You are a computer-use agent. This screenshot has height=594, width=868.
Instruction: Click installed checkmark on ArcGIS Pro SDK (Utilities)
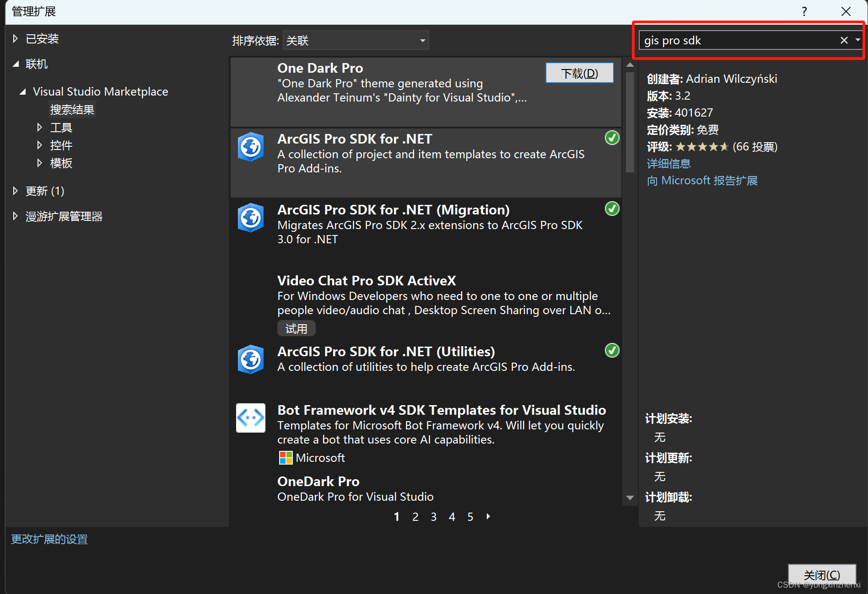(x=612, y=350)
